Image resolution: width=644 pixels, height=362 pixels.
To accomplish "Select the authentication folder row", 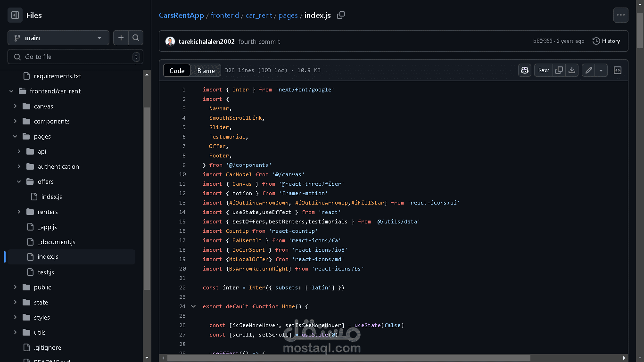I will coord(72,166).
